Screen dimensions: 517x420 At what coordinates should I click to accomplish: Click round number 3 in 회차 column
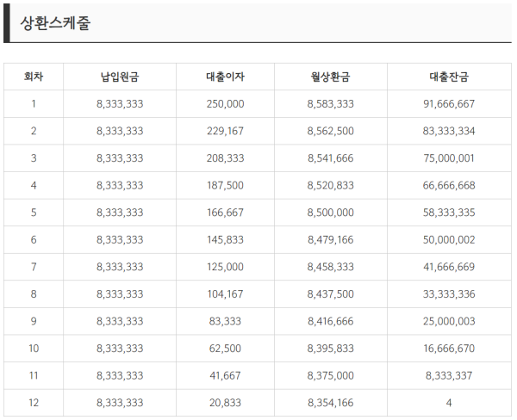[34, 158]
